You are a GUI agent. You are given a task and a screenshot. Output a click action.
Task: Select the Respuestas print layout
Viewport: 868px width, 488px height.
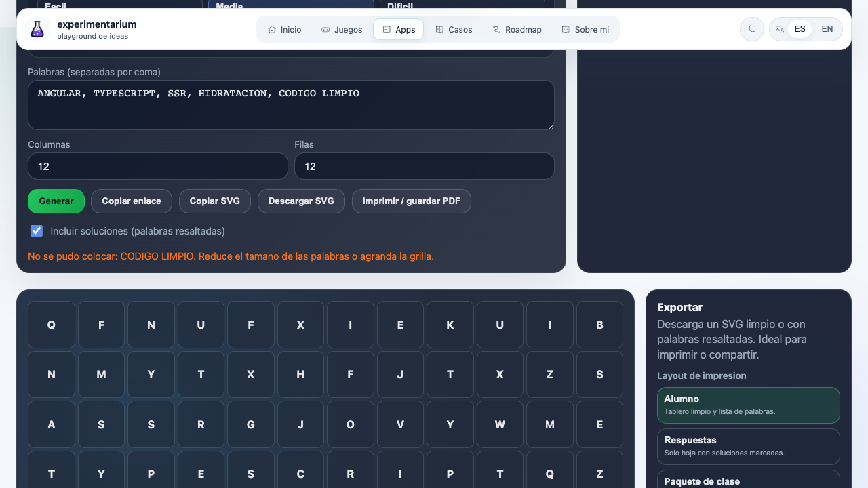[x=749, y=447]
